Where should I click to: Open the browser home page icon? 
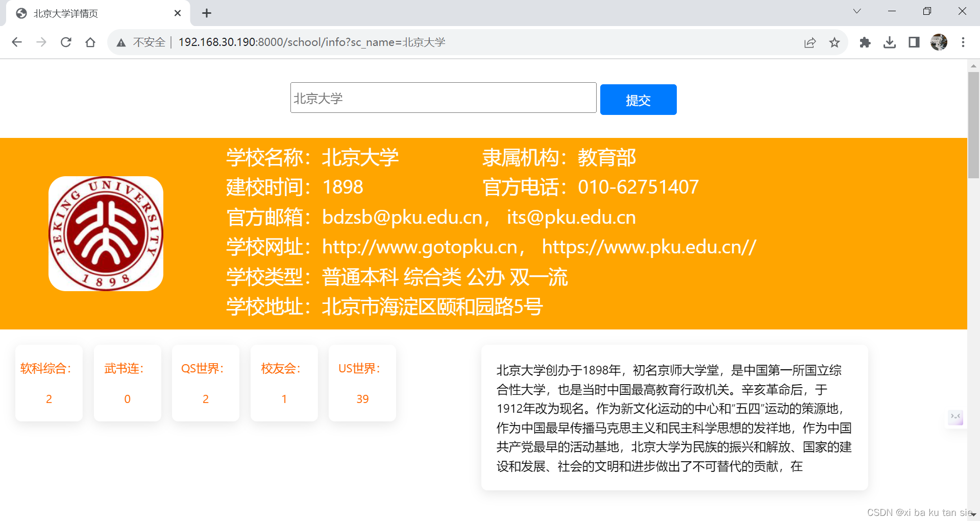pyautogui.click(x=90, y=42)
